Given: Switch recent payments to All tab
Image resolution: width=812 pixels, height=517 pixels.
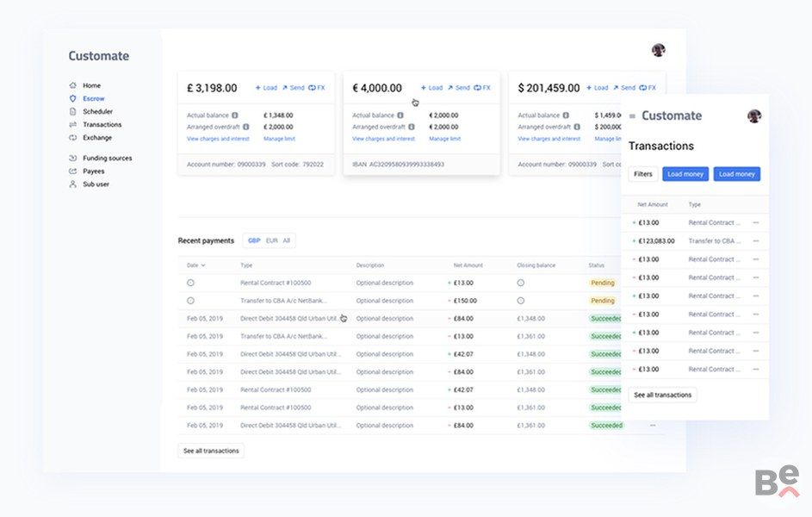Looking at the screenshot, I should point(287,241).
